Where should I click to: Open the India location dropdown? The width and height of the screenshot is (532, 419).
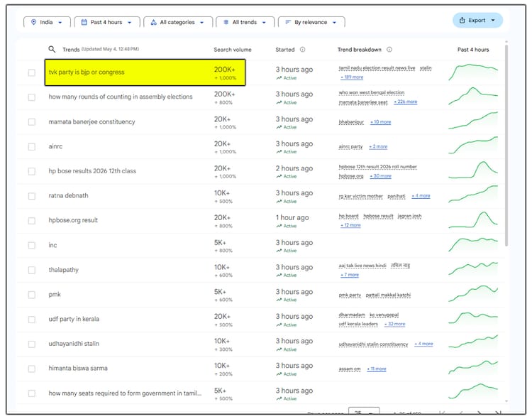pos(47,22)
